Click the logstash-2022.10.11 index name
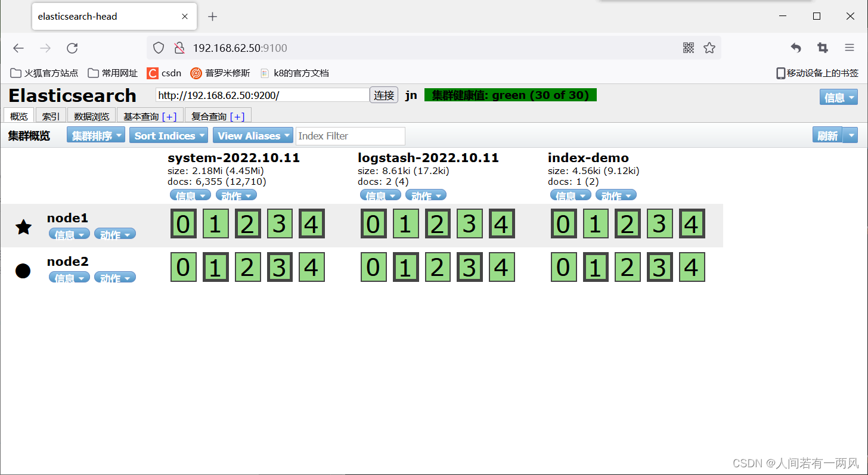 (x=428, y=158)
